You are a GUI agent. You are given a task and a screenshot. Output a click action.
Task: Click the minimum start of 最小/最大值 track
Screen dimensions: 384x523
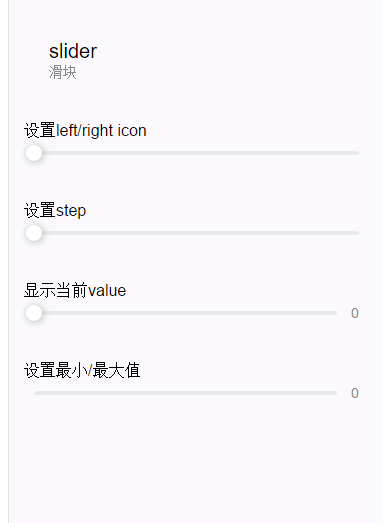(x=35, y=393)
